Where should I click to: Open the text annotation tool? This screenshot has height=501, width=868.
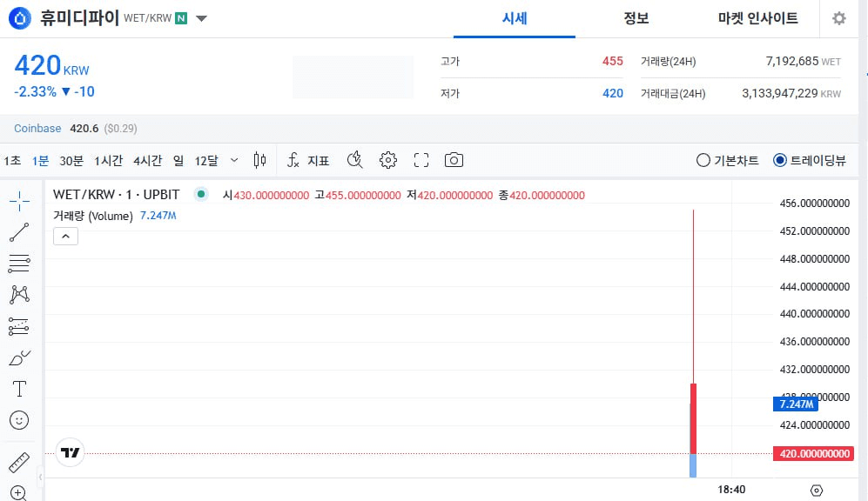pyautogui.click(x=19, y=389)
